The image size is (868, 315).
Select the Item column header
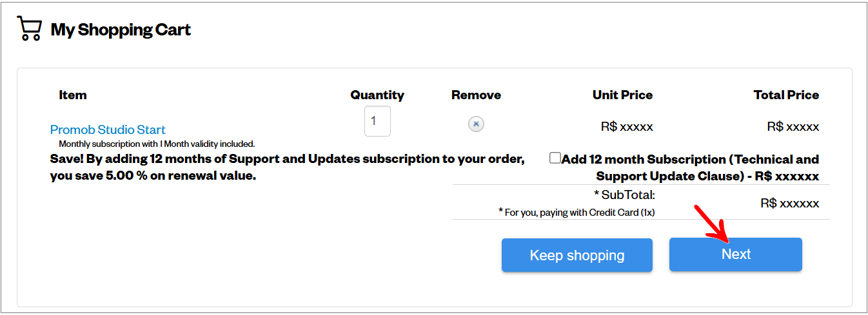click(73, 95)
